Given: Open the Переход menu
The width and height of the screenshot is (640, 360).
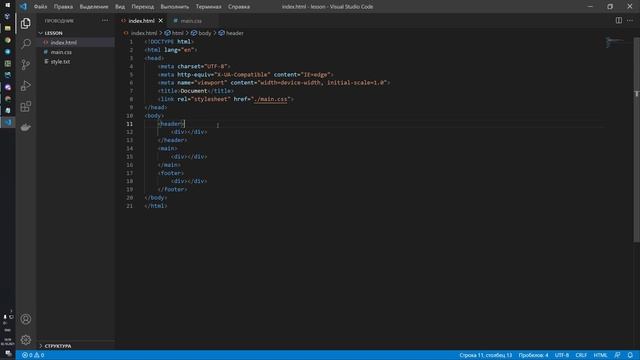Looking at the screenshot, I should (x=143, y=7).
